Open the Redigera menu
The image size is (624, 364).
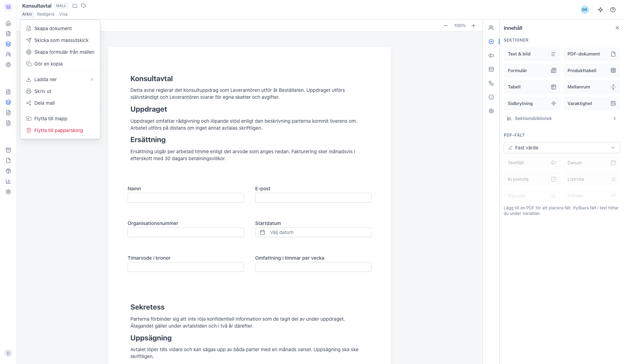coord(46,14)
